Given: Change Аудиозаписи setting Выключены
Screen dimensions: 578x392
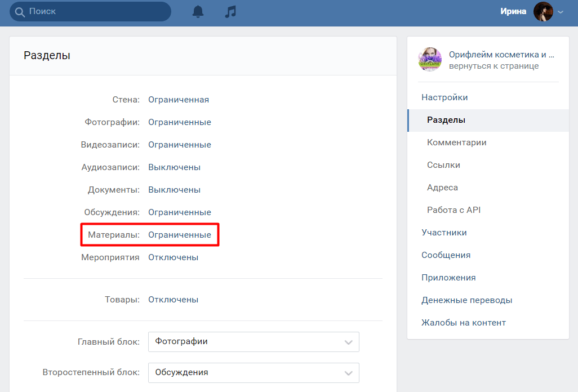Looking at the screenshot, I should pos(174,167).
